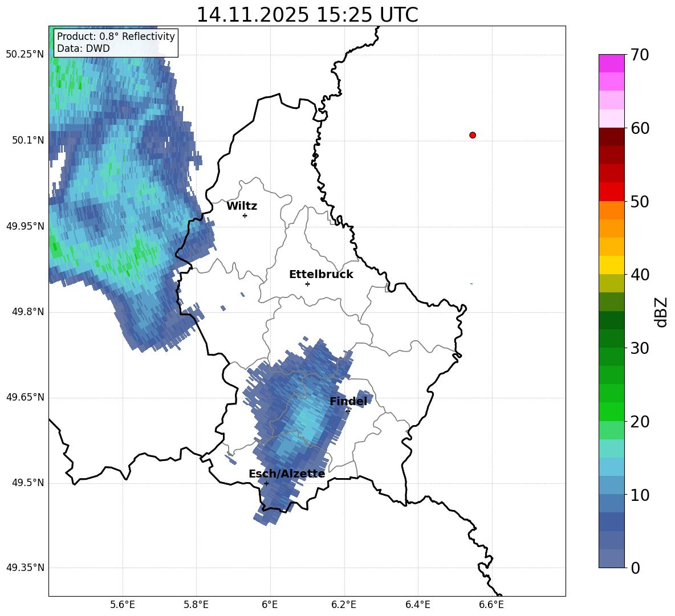Click the Findel location cross marker
Viewport: 675px width, 616px height.
348,411
